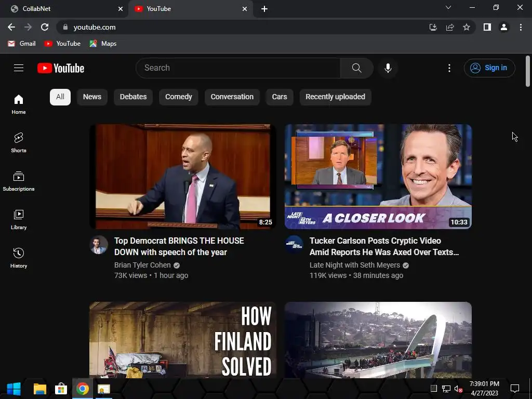
Task: Close the YouTube tab
Action: [x=245, y=9]
